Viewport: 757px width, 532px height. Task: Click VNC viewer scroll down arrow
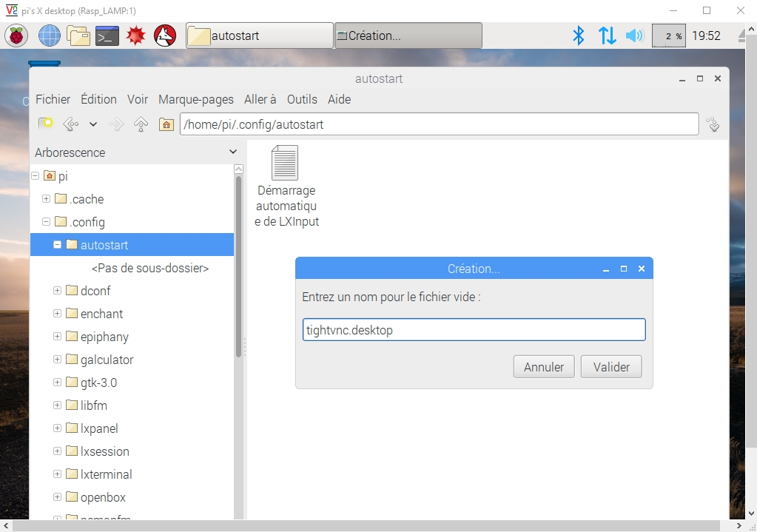coord(751,514)
